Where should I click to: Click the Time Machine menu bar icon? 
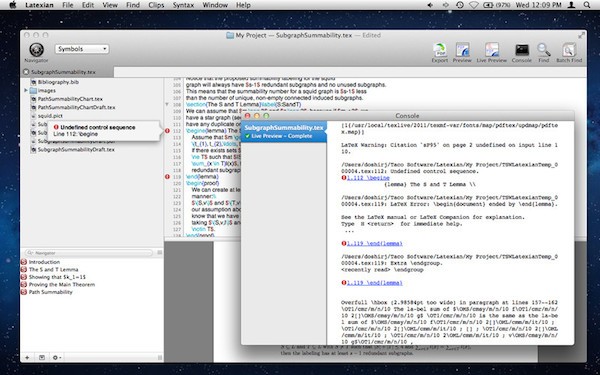tap(460, 5)
